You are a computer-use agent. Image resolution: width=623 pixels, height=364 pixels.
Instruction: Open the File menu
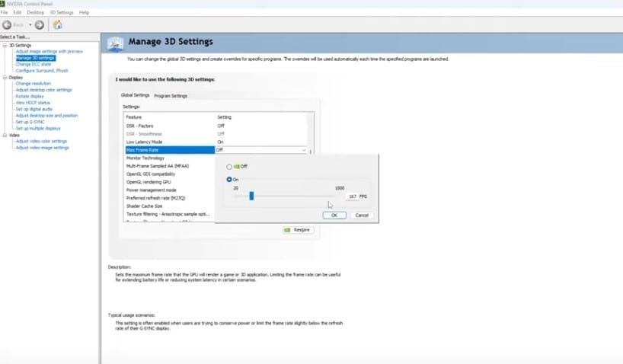point(4,13)
